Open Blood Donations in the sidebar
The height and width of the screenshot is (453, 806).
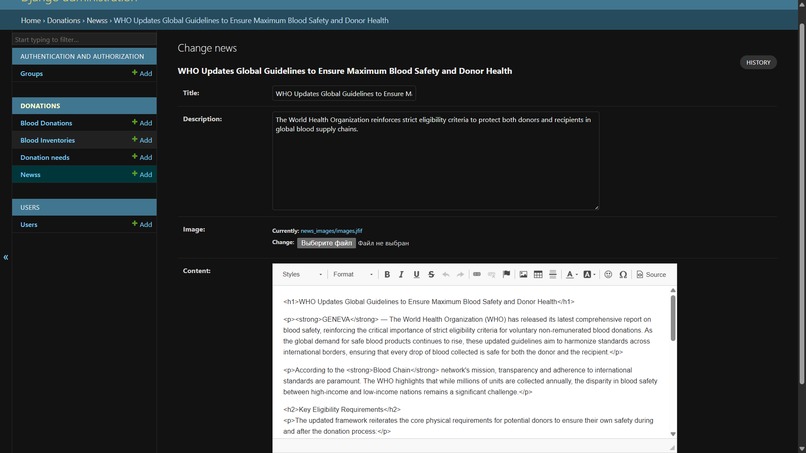tap(46, 123)
